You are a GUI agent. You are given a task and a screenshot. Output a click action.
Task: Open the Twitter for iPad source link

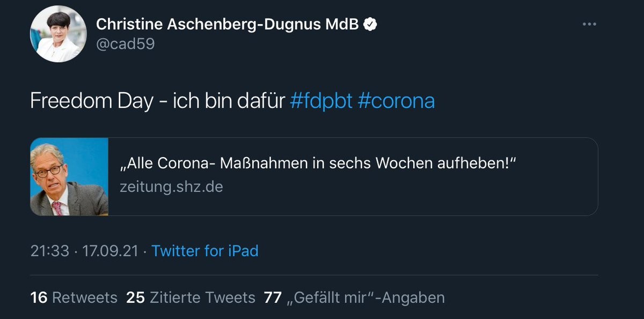tap(204, 251)
